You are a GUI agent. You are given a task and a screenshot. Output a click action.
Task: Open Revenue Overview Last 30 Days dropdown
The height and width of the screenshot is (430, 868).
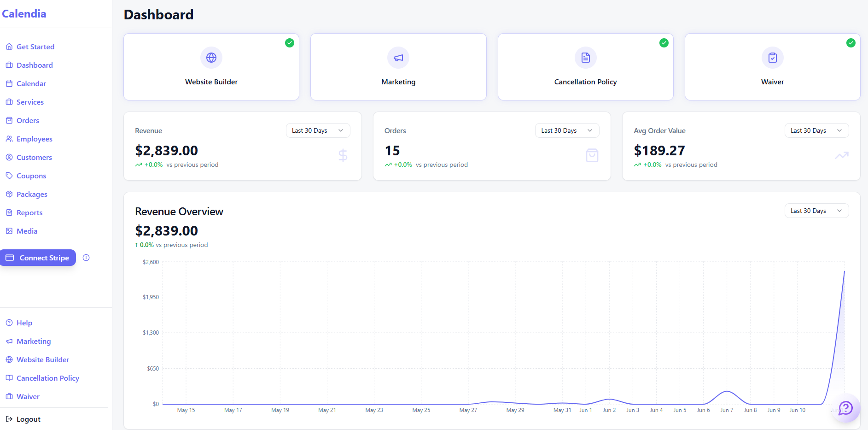coord(817,211)
